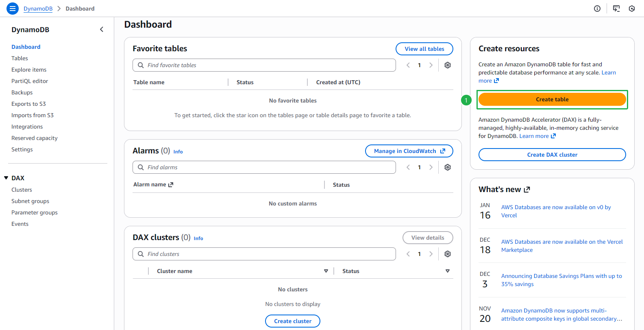The height and width of the screenshot is (330, 644).
Task: Click Learn more link under DAX description
Action: tap(537, 136)
